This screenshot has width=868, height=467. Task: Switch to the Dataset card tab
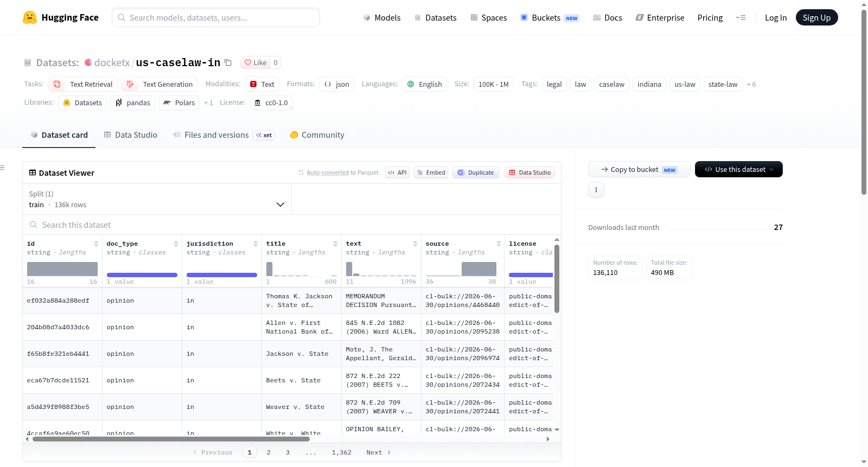pyautogui.click(x=59, y=135)
